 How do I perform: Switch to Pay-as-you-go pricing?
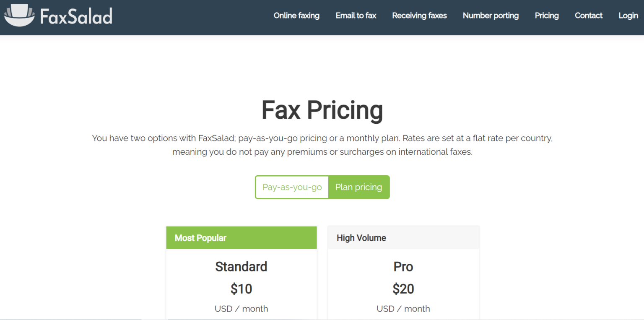tap(292, 187)
